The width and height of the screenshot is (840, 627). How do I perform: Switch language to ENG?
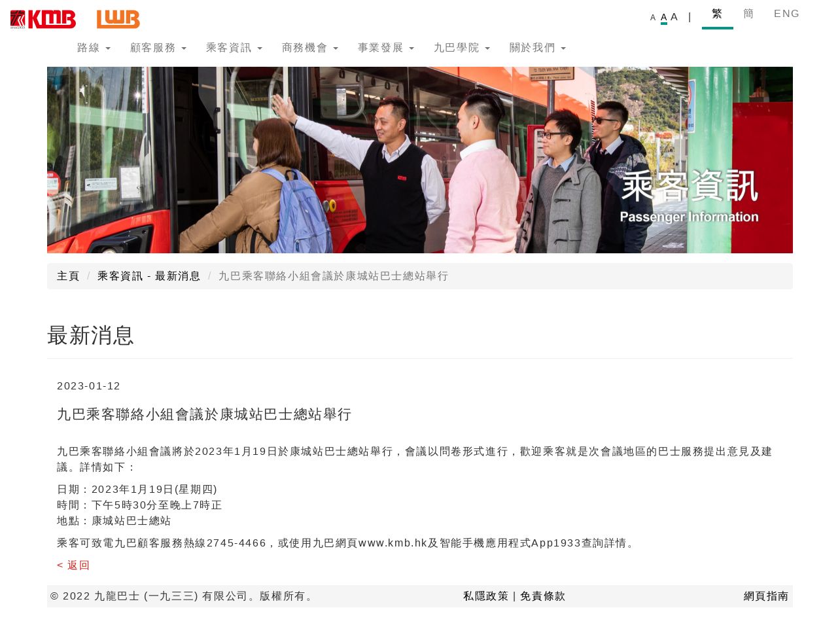787,14
